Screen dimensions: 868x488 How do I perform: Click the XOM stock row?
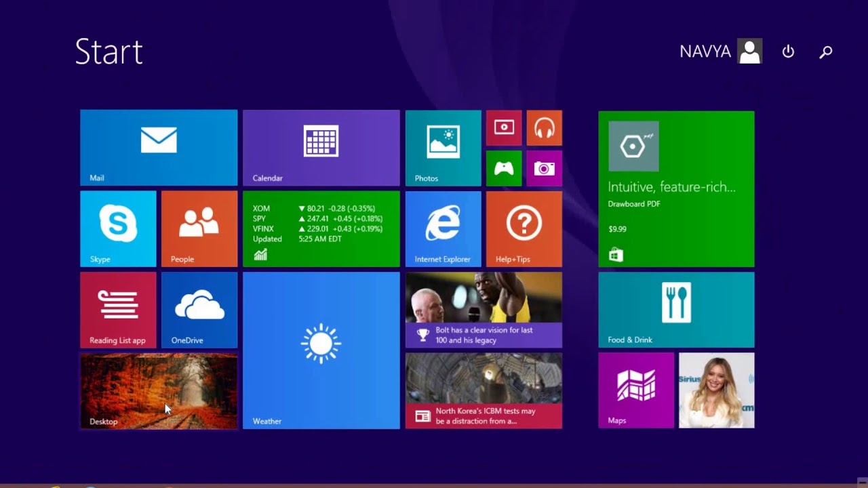click(x=315, y=209)
